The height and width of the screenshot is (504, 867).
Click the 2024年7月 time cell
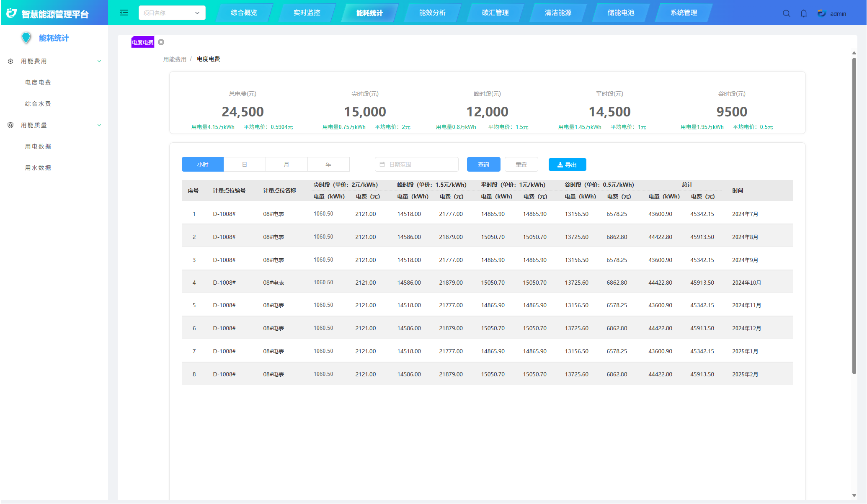745,214
